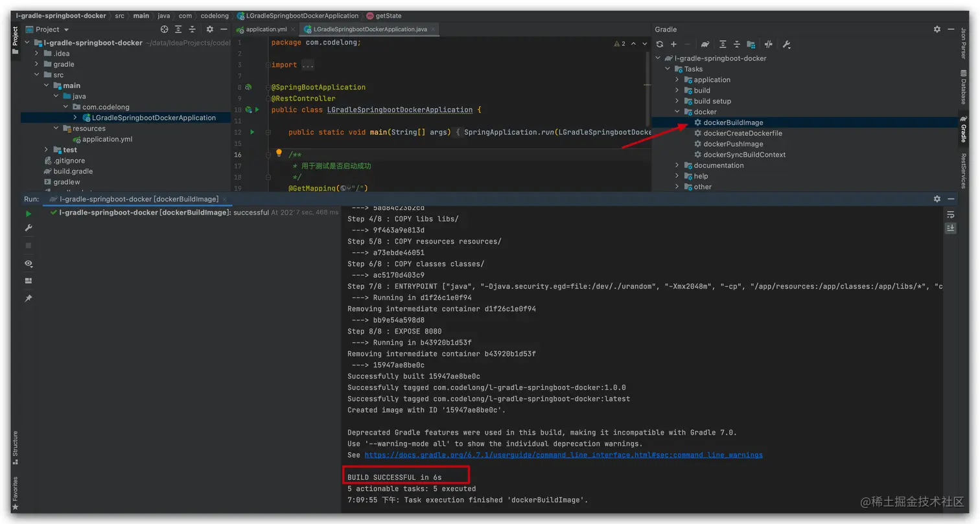Click the Reload All Gradle Projects icon
The image size is (980, 524).
click(x=659, y=45)
